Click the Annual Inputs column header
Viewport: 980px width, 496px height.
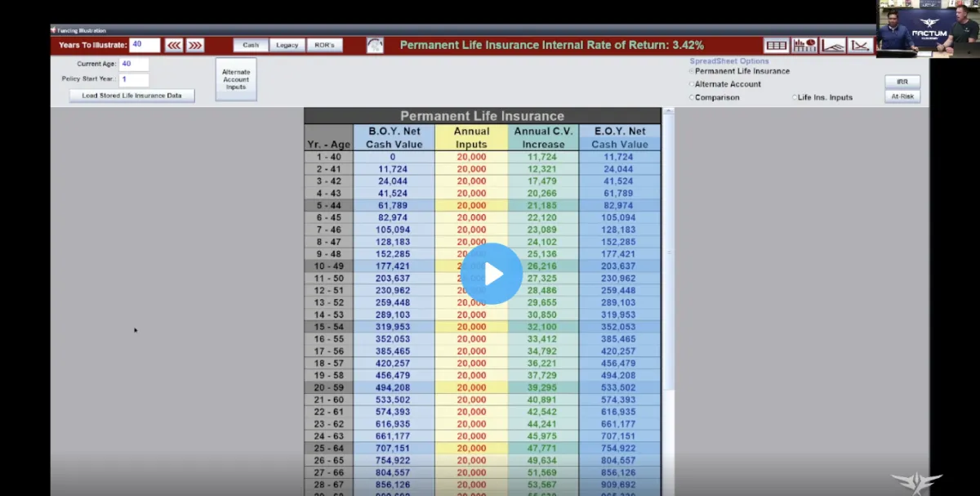[x=471, y=137]
